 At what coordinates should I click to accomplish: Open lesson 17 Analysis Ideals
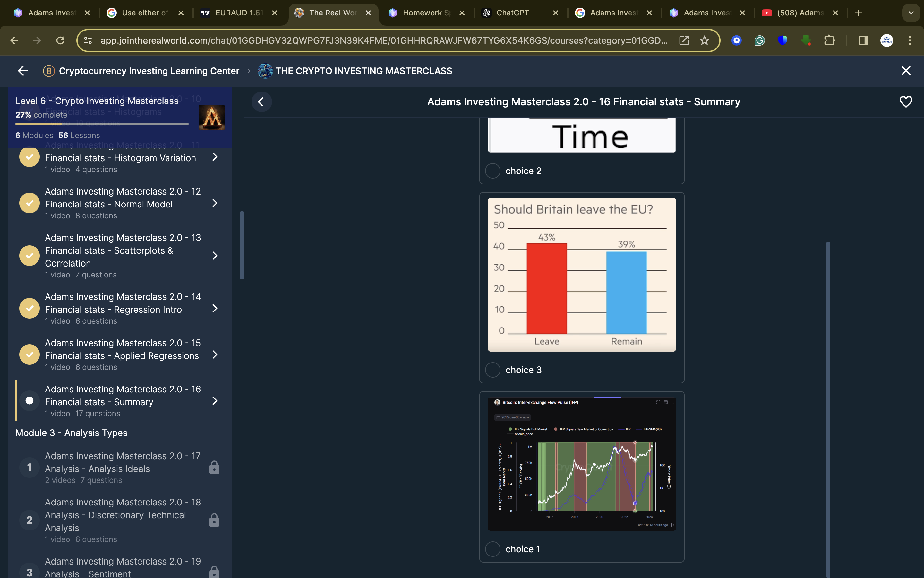pyautogui.click(x=120, y=467)
